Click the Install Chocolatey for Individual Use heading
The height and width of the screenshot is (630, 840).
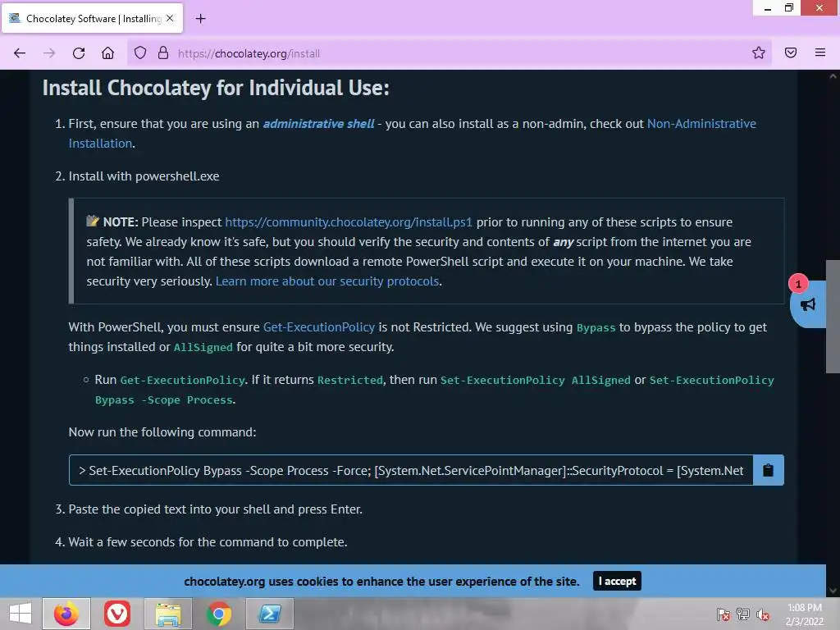(216, 88)
